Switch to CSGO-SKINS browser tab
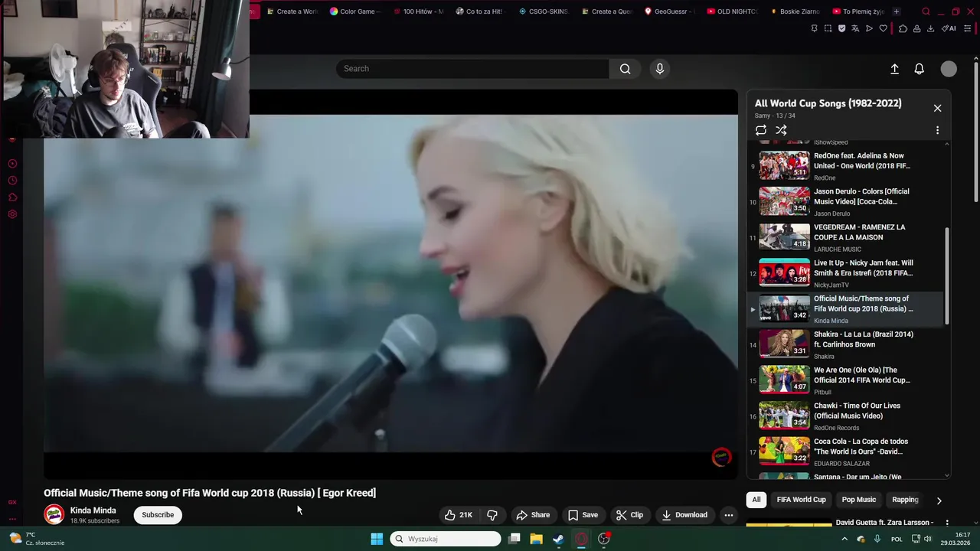Viewport: 980px width, 551px height. click(x=544, y=11)
